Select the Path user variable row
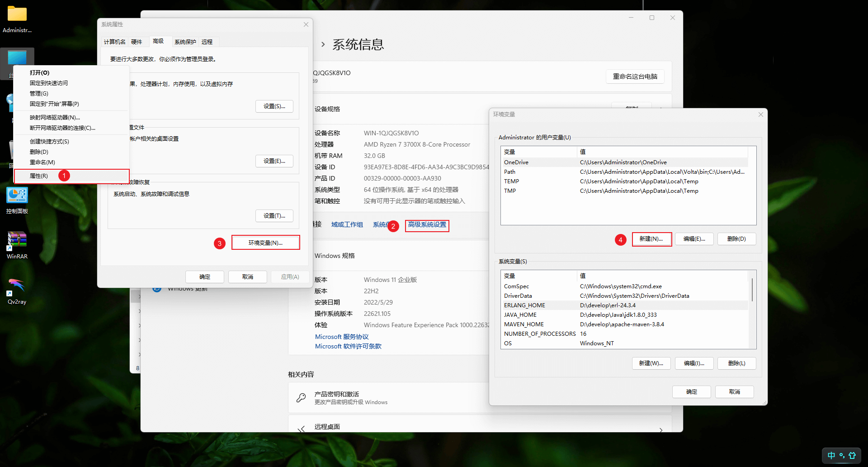 (x=624, y=172)
